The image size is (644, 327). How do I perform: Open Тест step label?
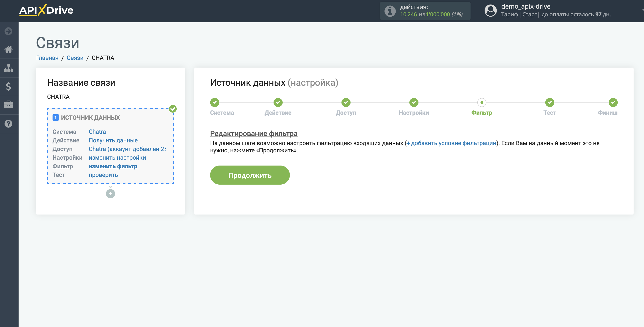click(x=550, y=113)
